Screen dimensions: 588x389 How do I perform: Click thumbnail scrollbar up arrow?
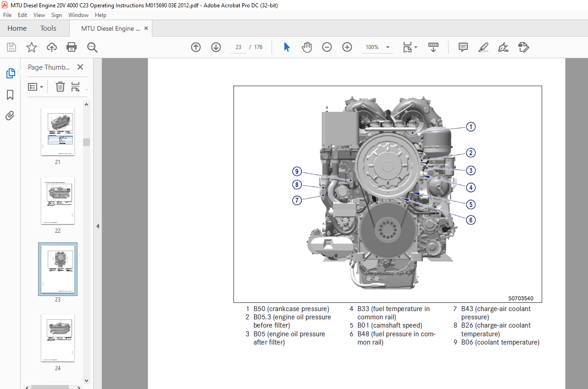(86, 104)
